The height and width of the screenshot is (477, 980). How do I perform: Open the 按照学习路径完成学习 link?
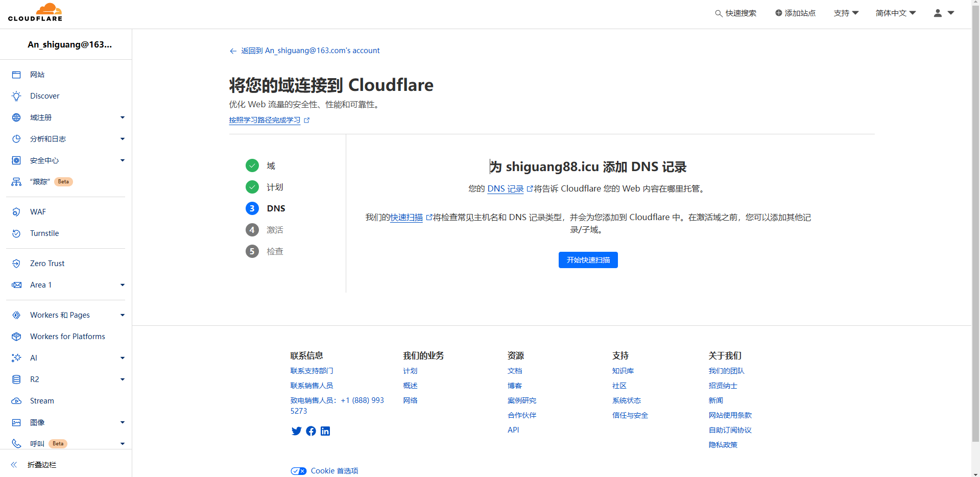pyautogui.click(x=269, y=121)
